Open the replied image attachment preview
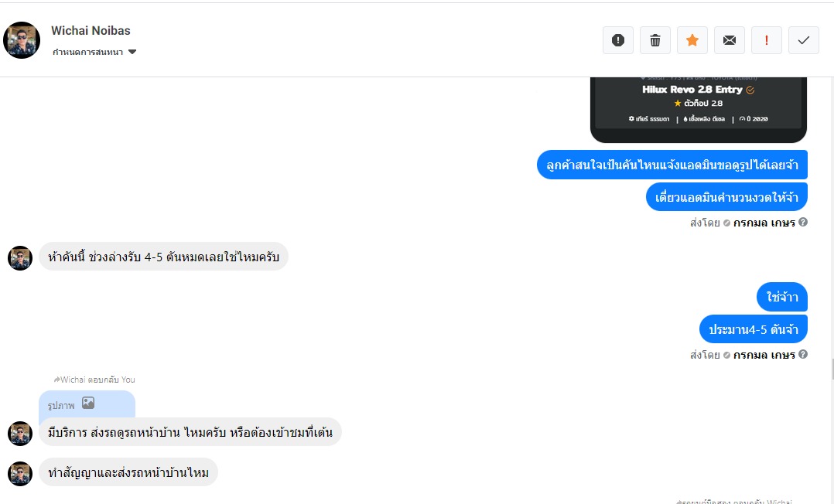Viewport: 834px width, 504px height. 87,404
